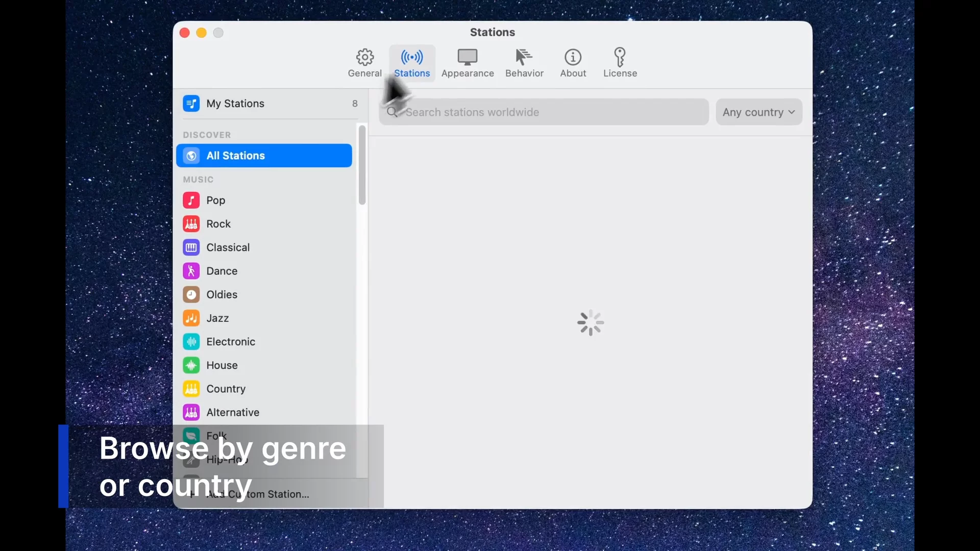Click the search magnifier icon
Image resolution: width=980 pixels, height=551 pixels.
coord(392,112)
